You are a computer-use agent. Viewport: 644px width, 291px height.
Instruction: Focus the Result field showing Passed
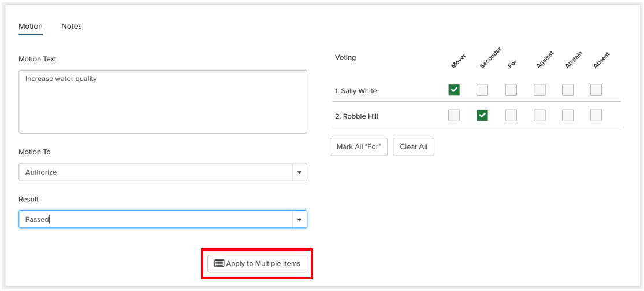click(x=155, y=220)
